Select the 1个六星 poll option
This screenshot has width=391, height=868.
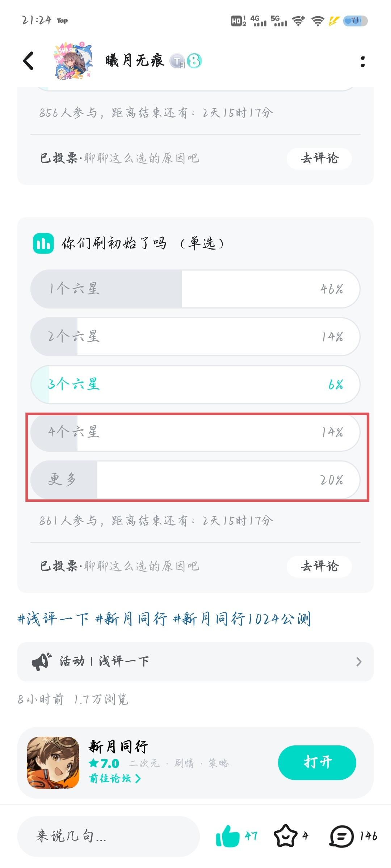pyautogui.click(x=195, y=289)
